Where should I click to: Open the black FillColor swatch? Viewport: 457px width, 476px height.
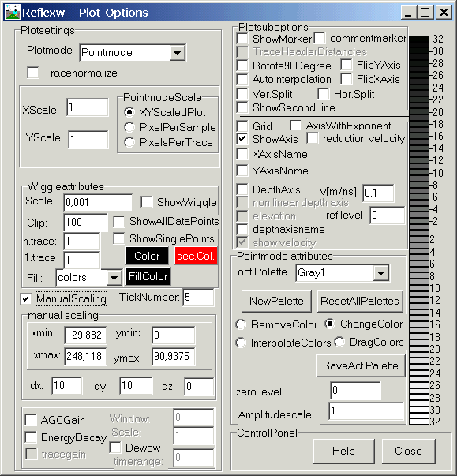pyautogui.click(x=148, y=276)
